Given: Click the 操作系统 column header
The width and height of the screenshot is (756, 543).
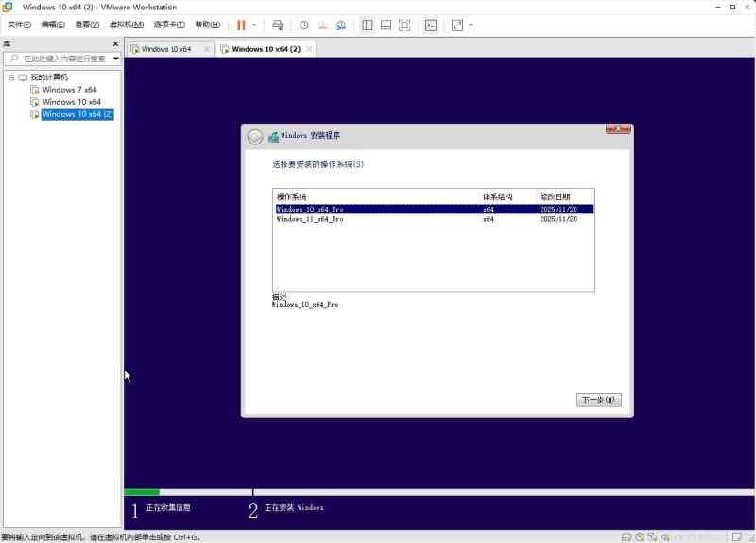Looking at the screenshot, I should (291, 196).
